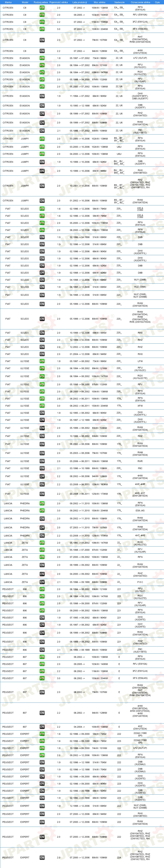
Task: Click diesel icon in Citroen Evasion RHZ row
Action: (x=42, y=114)
